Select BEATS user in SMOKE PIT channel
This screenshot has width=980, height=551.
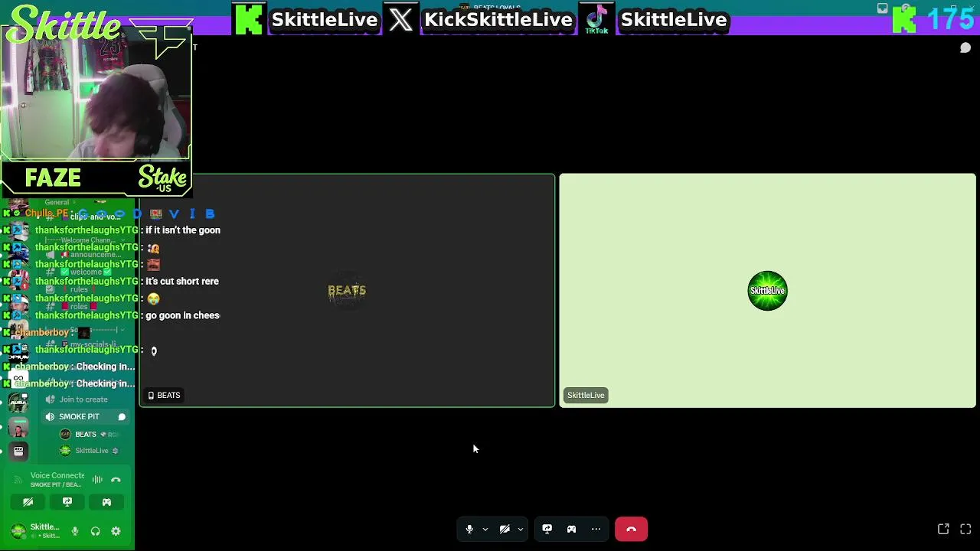pyautogui.click(x=86, y=434)
